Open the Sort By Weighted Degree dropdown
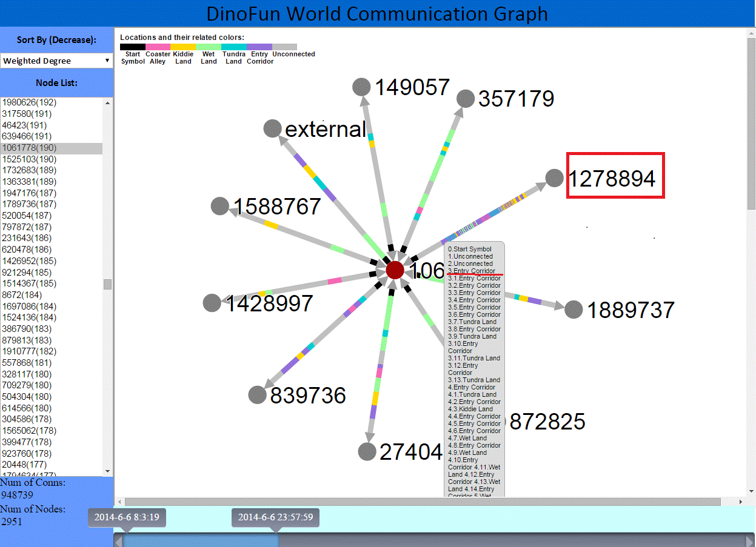Viewport: 756px width, 547px height. coord(56,61)
